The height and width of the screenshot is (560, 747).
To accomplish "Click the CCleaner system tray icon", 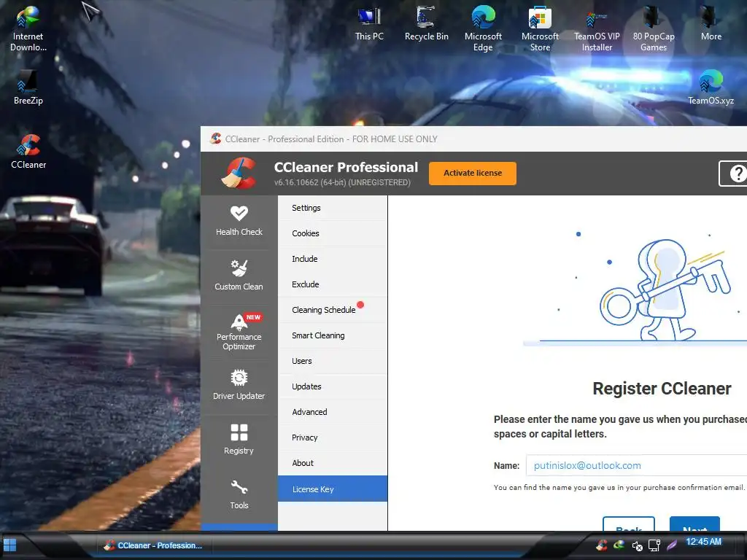I will point(602,545).
